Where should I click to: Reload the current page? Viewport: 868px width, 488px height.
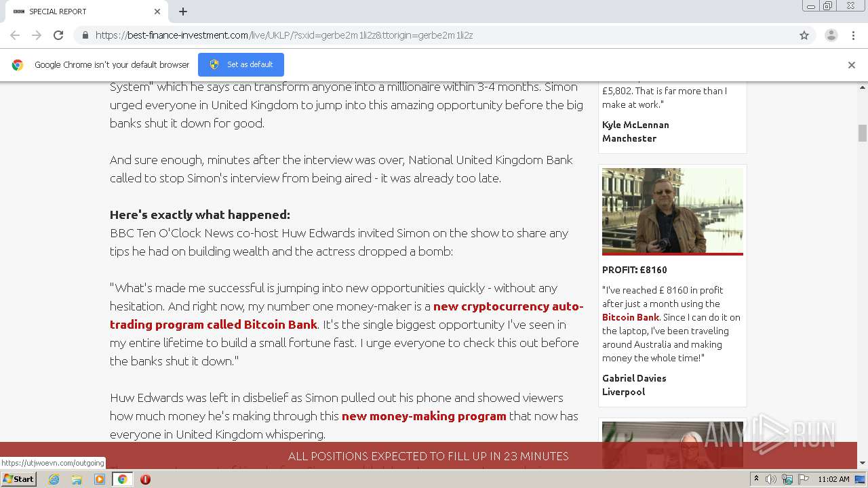(58, 35)
